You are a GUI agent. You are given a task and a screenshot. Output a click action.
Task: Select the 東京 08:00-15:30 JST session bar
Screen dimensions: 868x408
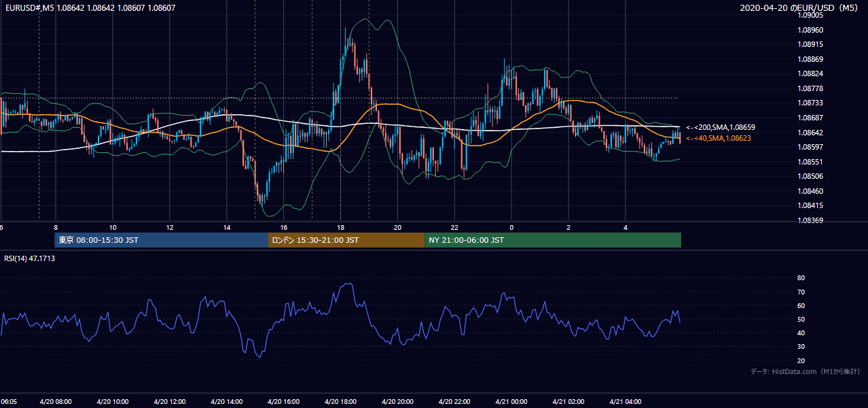pos(162,240)
